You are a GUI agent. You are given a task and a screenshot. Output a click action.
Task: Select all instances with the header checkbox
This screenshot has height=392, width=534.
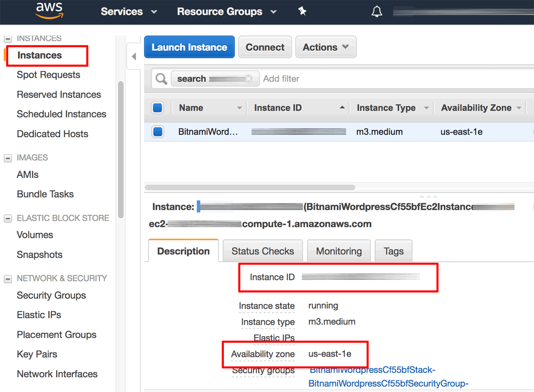(x=158, y=108)
